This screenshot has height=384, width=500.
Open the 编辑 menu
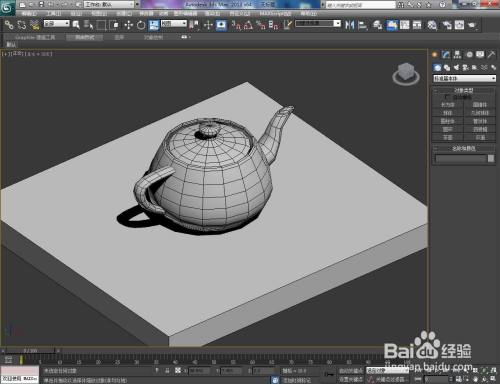click(29, 13)
